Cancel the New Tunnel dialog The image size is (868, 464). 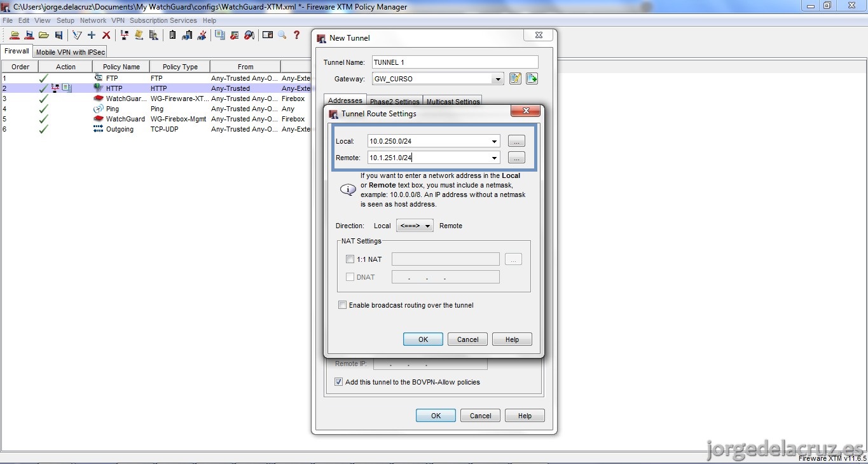[x=480, y=416]
